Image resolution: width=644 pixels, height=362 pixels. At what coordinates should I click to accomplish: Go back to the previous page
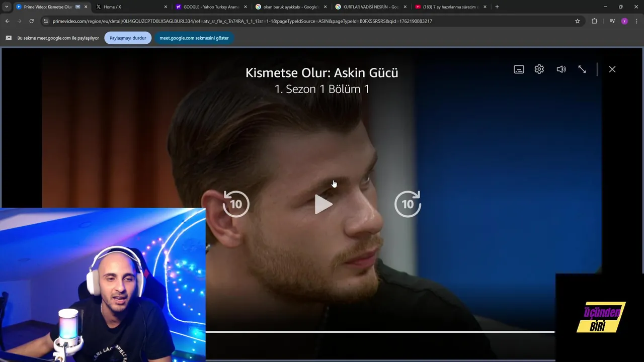pyautogui.click(x=7, y=21)
